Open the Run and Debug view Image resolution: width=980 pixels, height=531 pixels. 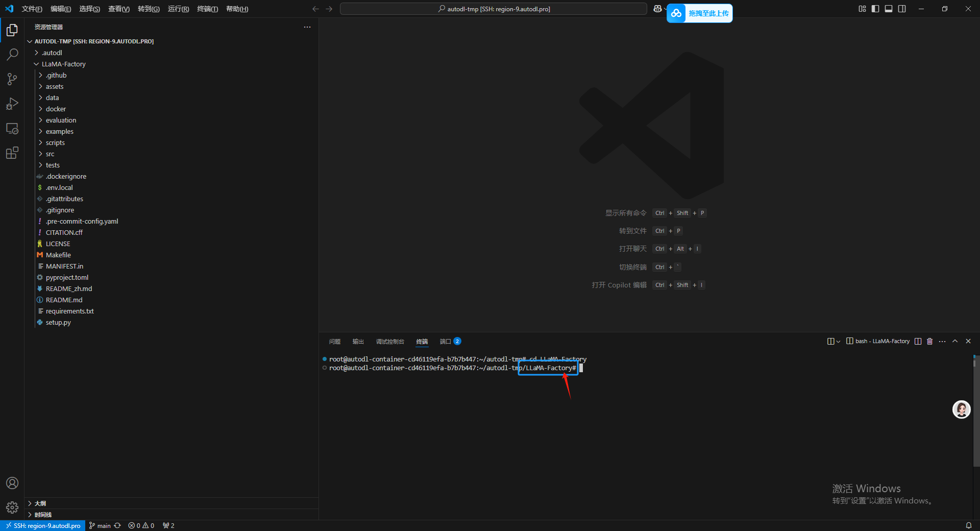coord(12,104)
